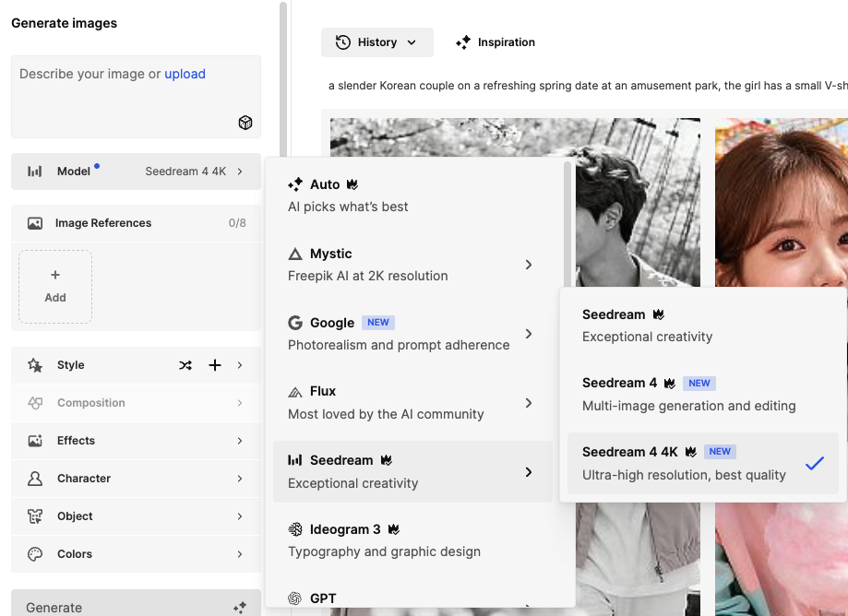Click the Inspiration sparkle icon
This screenshot has height=616, width=848.
click(463, 42)
